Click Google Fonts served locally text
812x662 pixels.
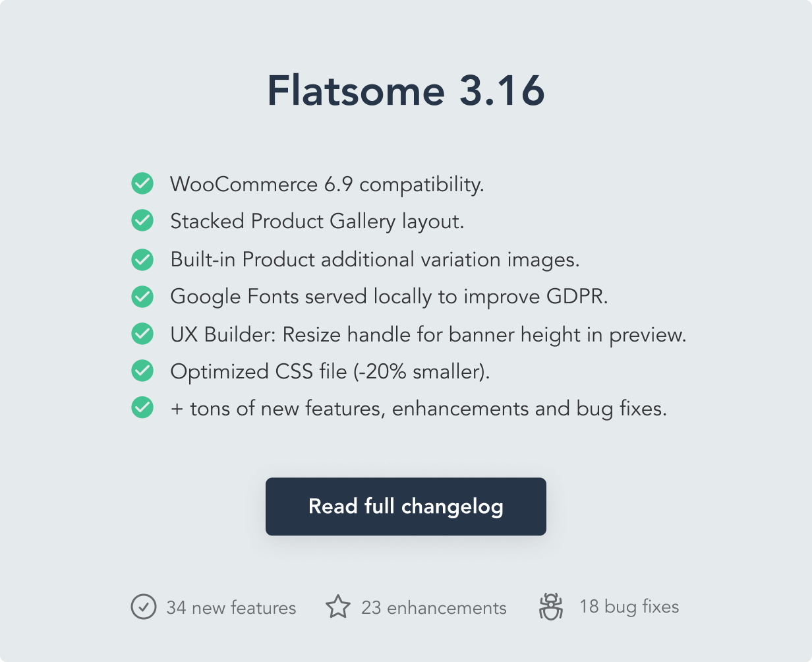tap(389, 297)
